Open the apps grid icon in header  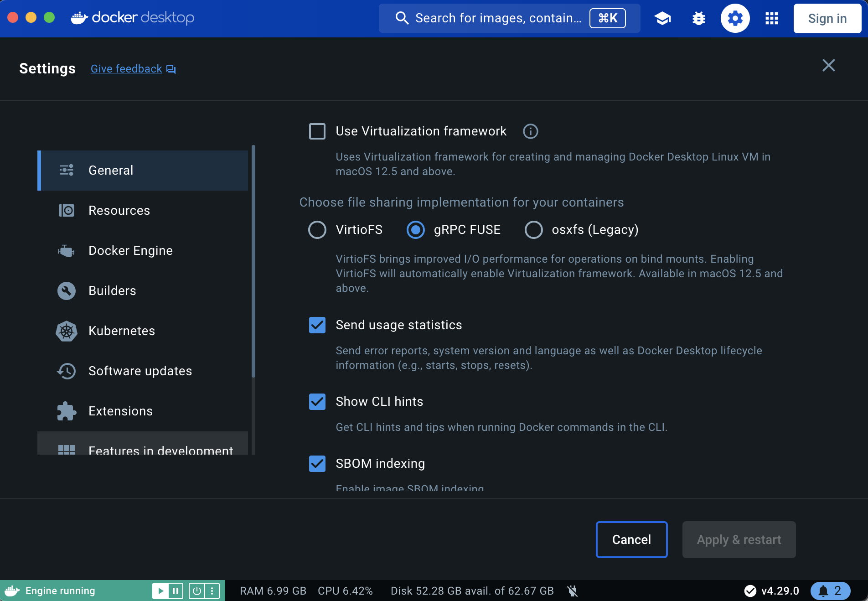tap(772, 18)
